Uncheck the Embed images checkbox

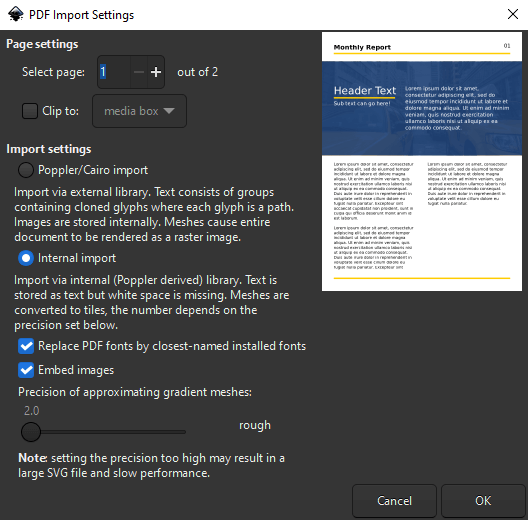point(26,370)
